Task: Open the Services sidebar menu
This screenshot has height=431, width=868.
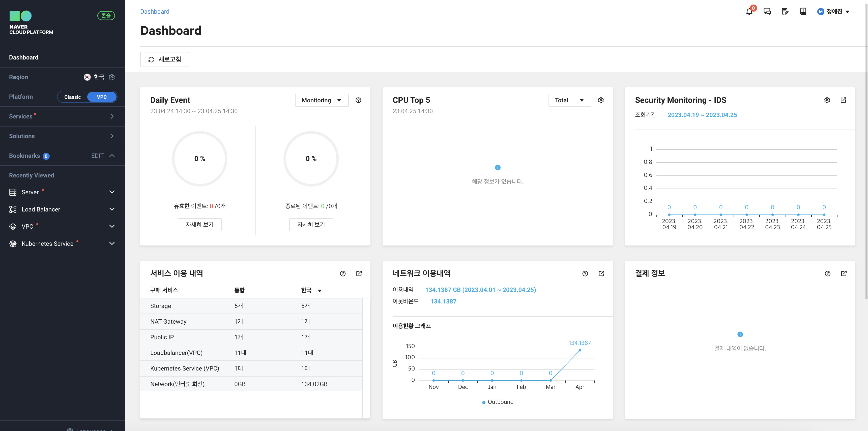Action: click(x=62, y=116)
